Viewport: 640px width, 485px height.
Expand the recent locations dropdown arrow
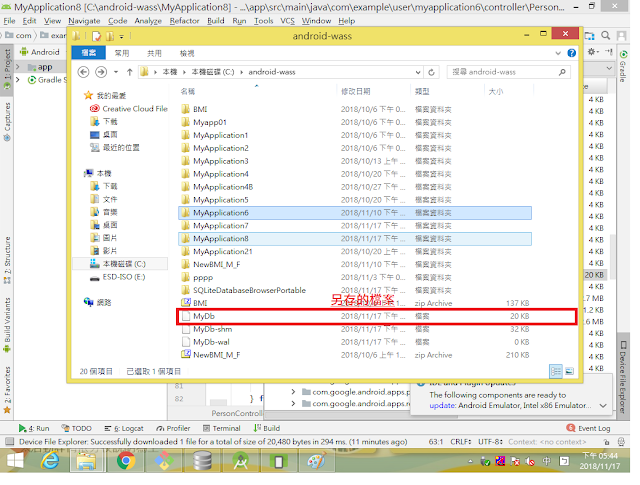116,72
